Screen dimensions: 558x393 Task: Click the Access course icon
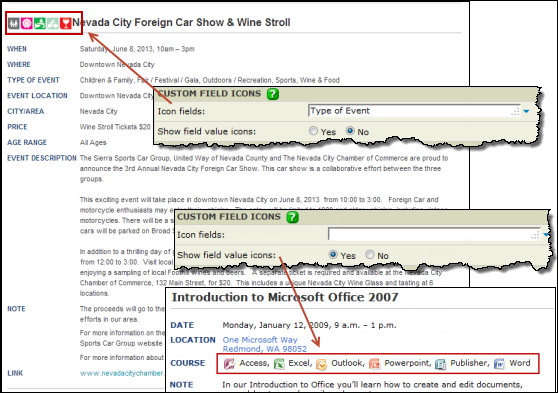point(229,364)
